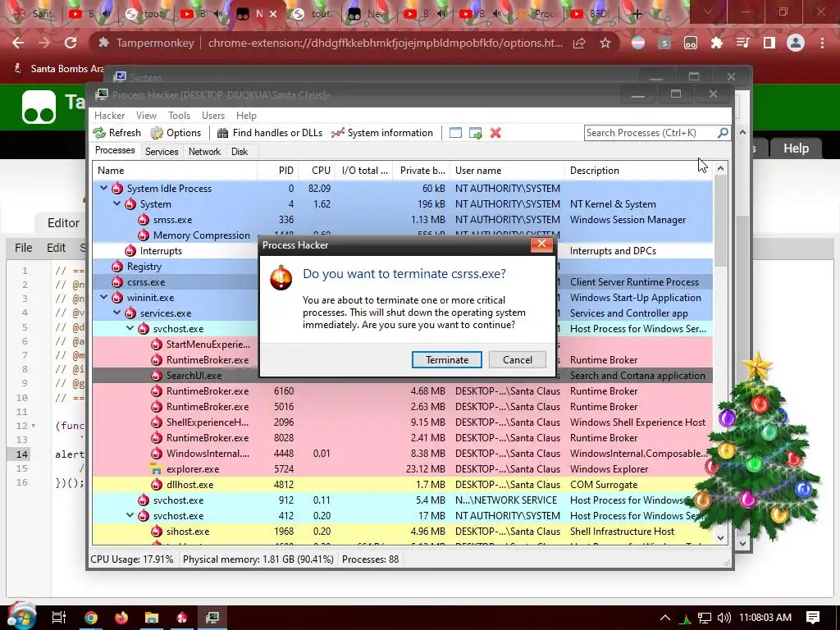
Task: Open System information in Process Hacker
Action: 382,133
